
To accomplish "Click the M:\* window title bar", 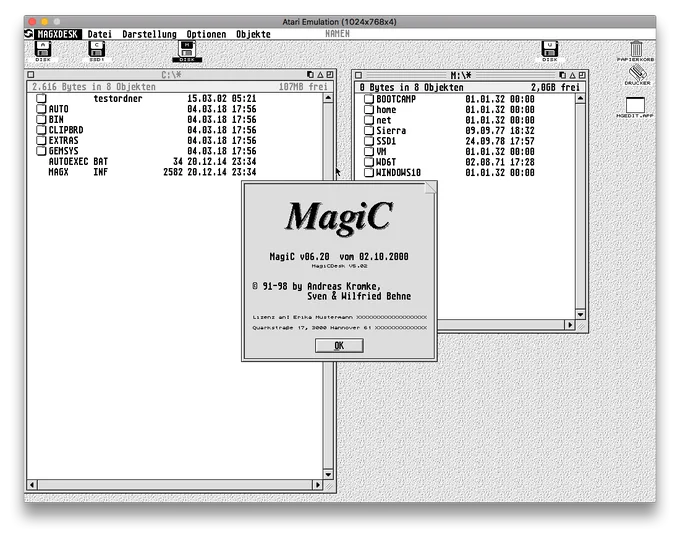I will tap(461, 75).
